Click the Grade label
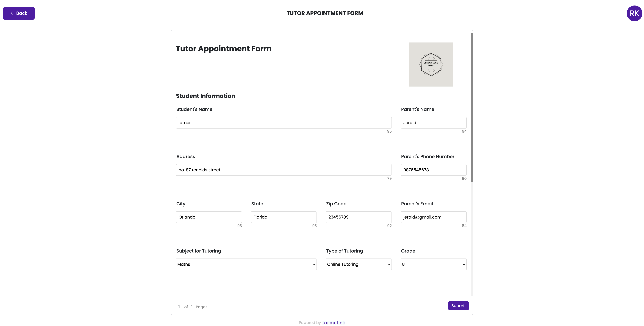 [x=408, y=251]
